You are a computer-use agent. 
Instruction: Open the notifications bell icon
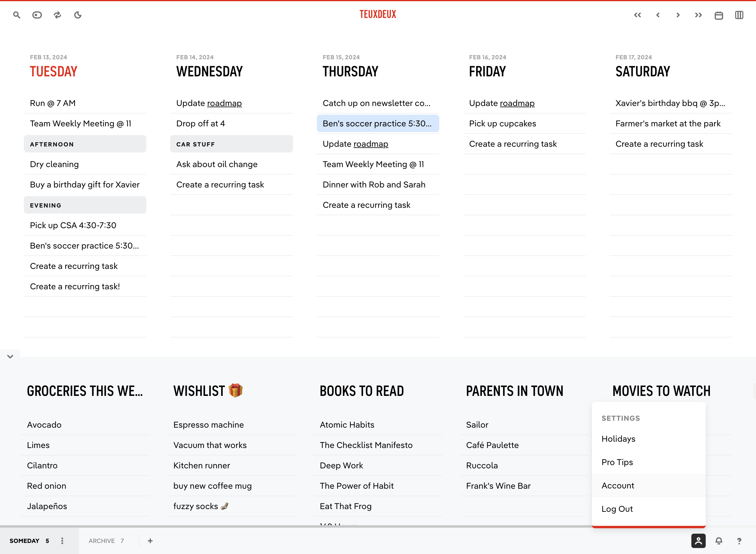(719, 541)
